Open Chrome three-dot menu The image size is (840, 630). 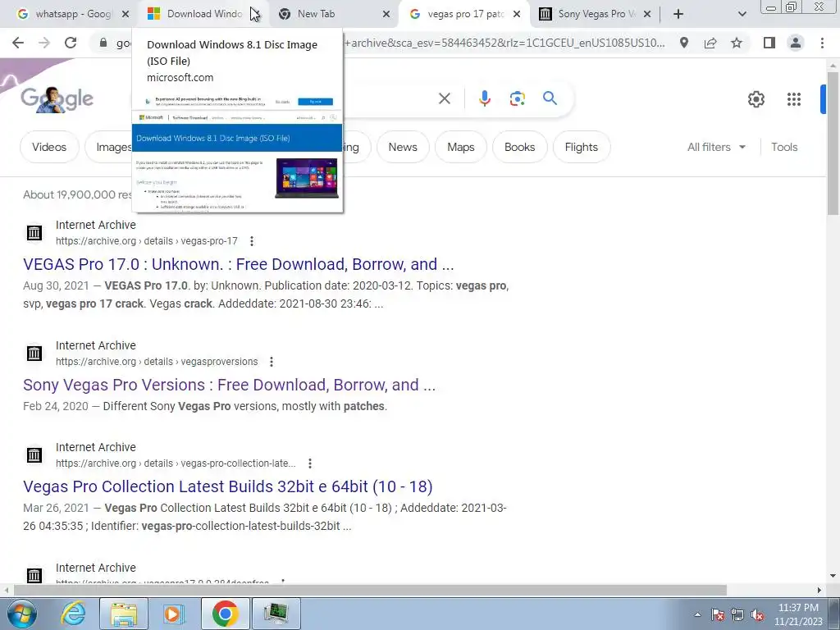pos(822,43)
